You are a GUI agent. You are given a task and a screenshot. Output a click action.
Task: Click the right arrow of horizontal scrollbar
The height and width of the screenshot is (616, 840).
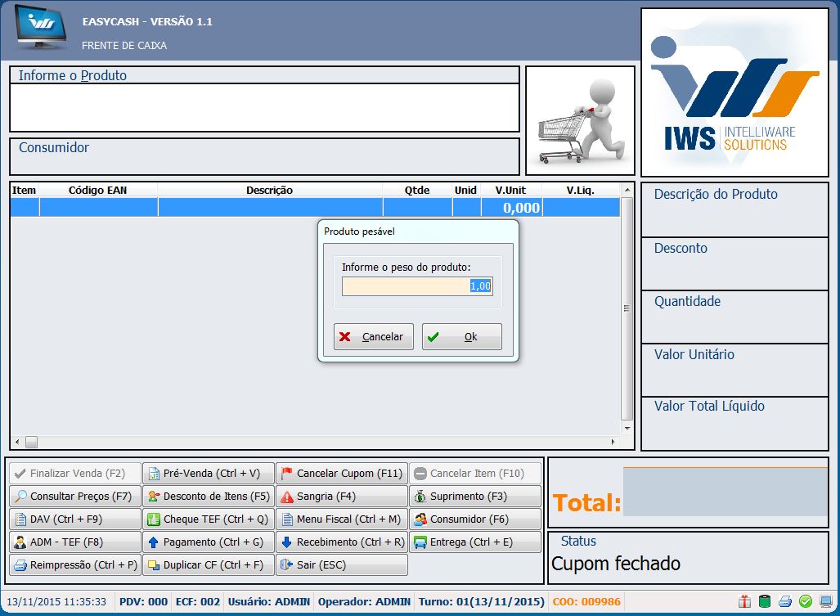tap(613, 443)
